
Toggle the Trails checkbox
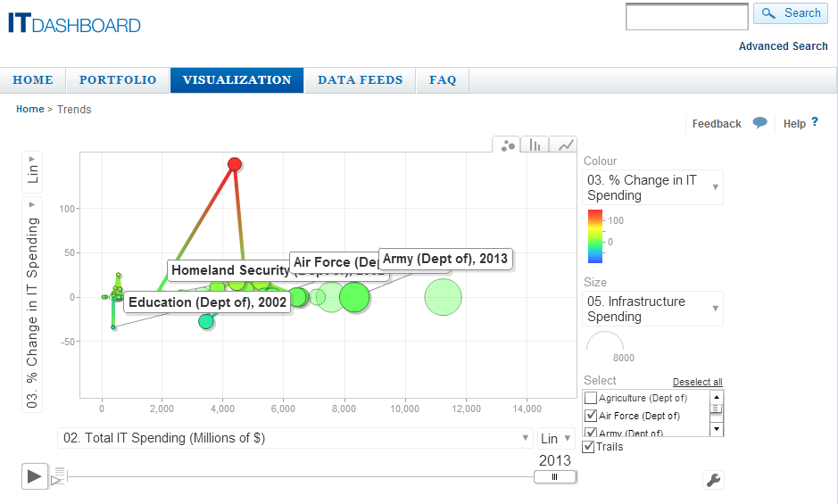tap(589, 446)
